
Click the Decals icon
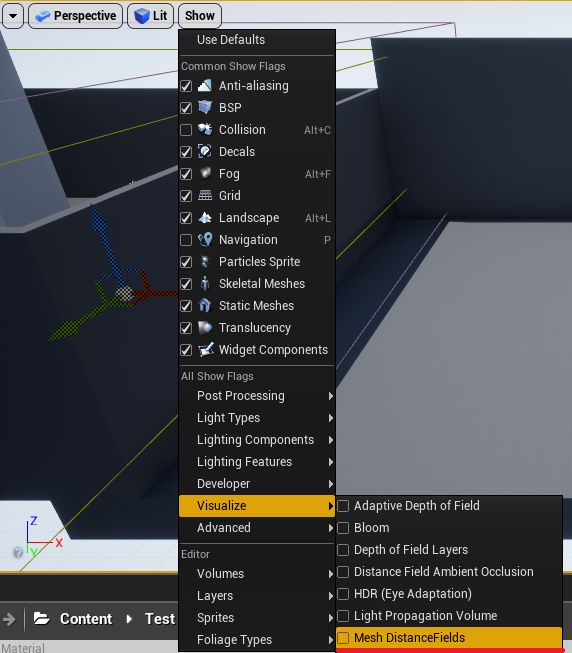coord(205,152)
